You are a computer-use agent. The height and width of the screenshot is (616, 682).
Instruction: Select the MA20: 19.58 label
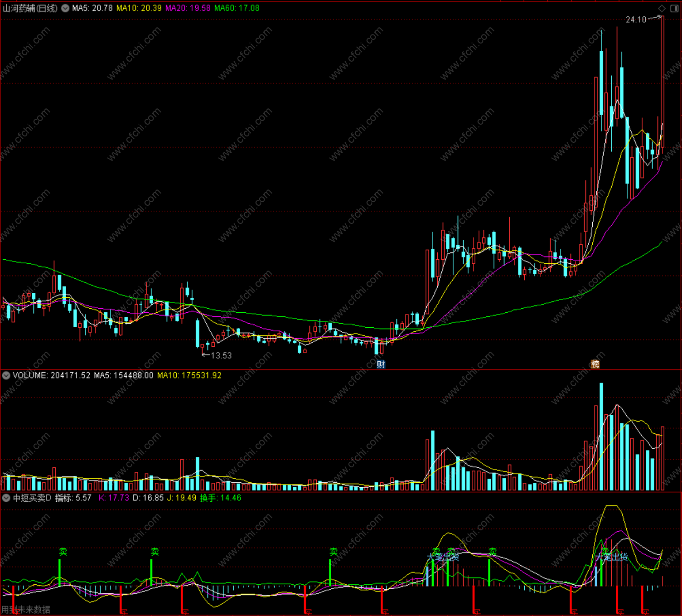(x=188, y=8)
